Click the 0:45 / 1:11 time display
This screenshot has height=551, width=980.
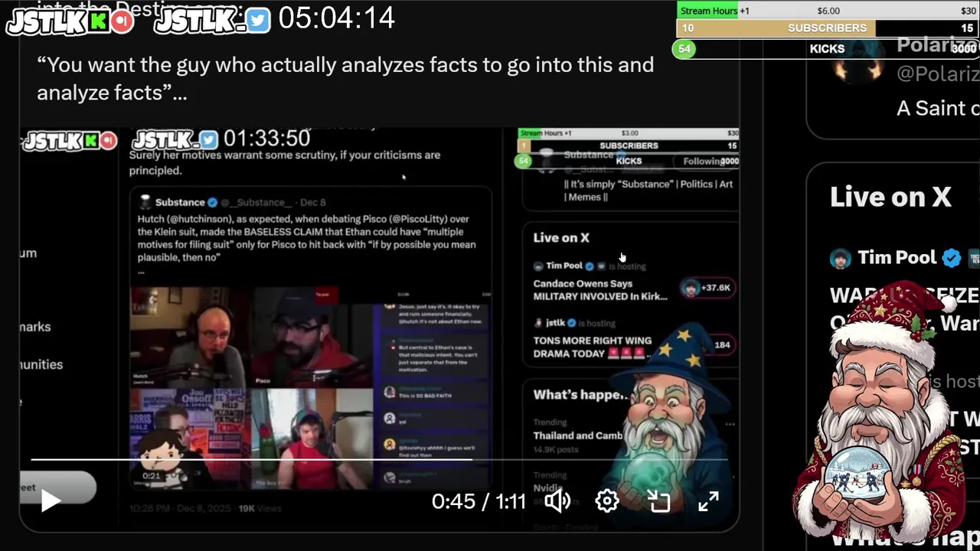[479, 501]
